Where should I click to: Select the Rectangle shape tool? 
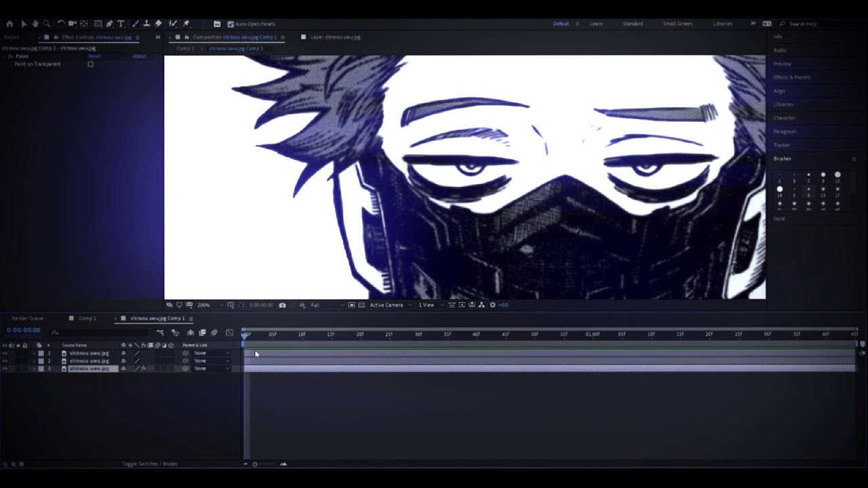(x=98, y=24)
